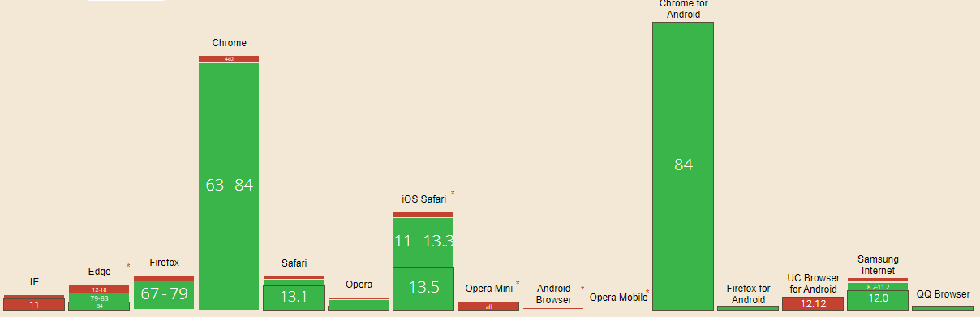
Task: Select the Chrome for Android 84 bar
Action: point(683,165)
